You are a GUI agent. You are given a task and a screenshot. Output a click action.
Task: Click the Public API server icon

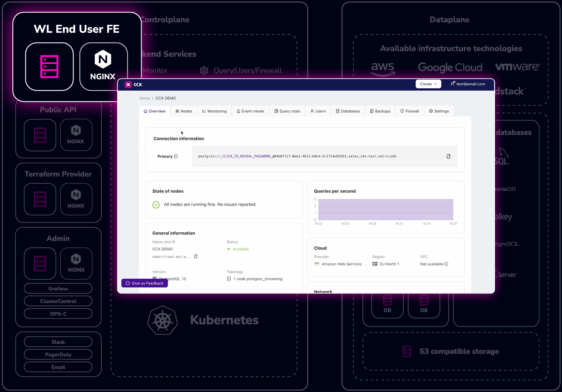click(x=40, y=135)
